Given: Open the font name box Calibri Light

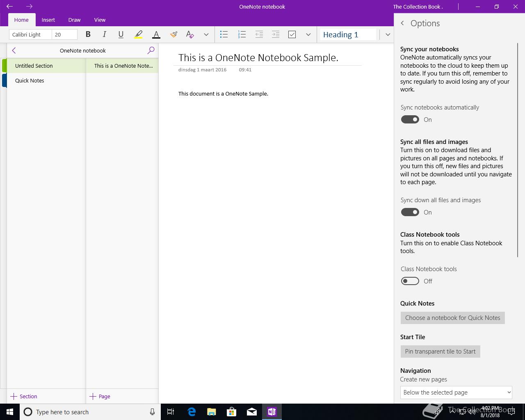Looking at the screenshot, I should click(30, 34).
